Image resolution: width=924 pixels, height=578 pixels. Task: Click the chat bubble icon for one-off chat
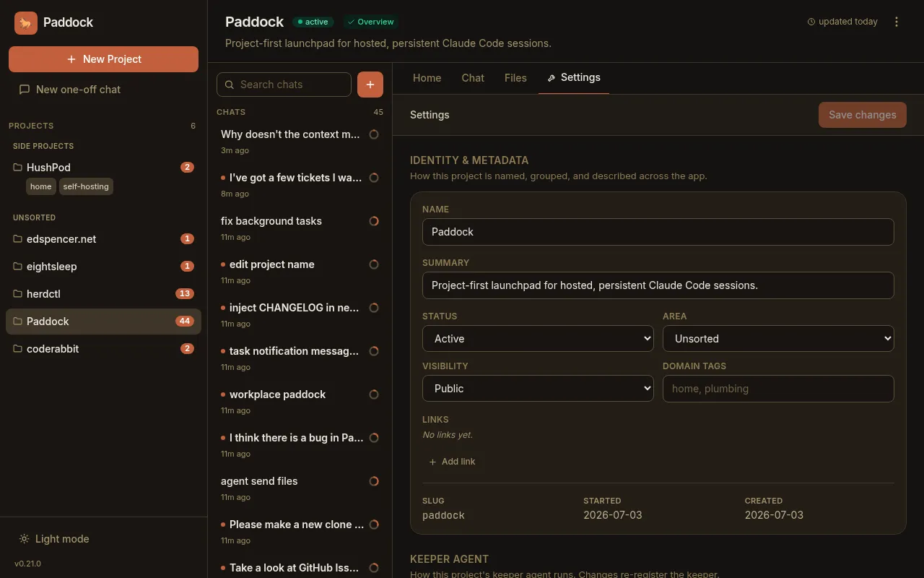[25, 90]
